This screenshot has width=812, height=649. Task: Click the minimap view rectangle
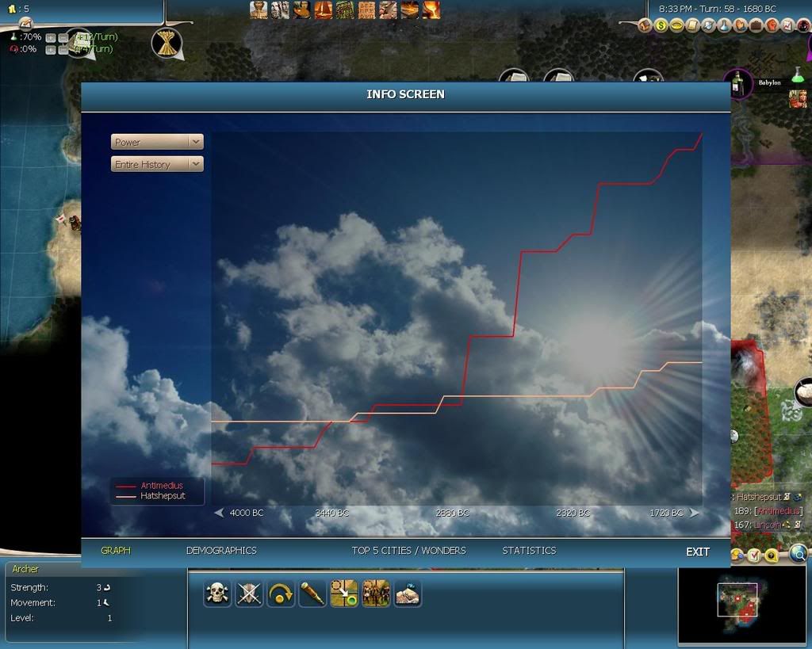737,599
